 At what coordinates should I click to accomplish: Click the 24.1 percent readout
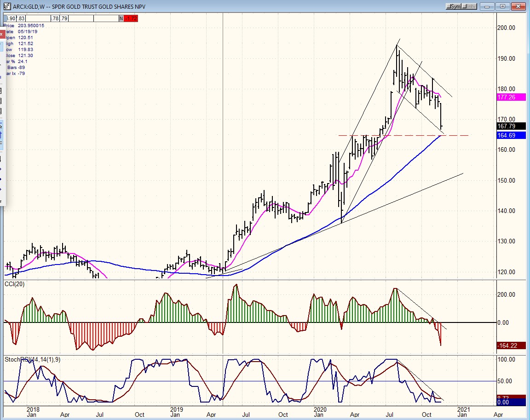coord(22,62)
